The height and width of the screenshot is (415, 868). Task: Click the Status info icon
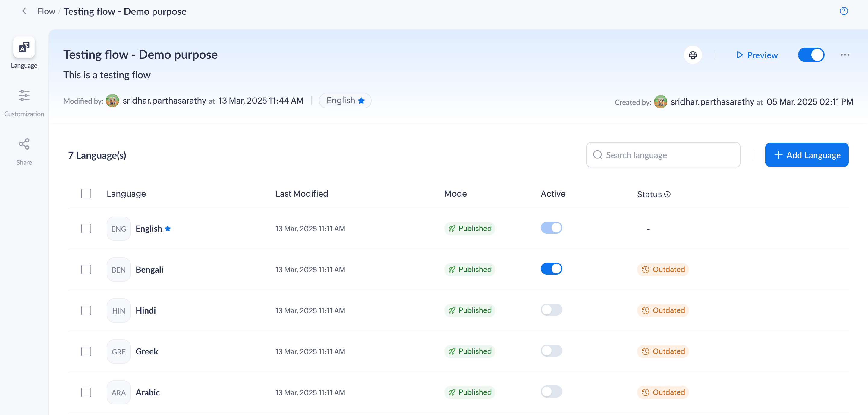point(667,194)
